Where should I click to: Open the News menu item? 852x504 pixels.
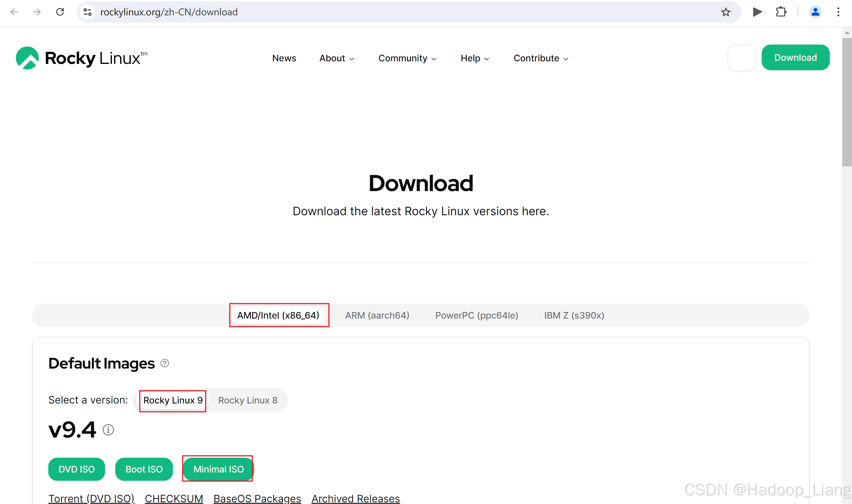284,58
